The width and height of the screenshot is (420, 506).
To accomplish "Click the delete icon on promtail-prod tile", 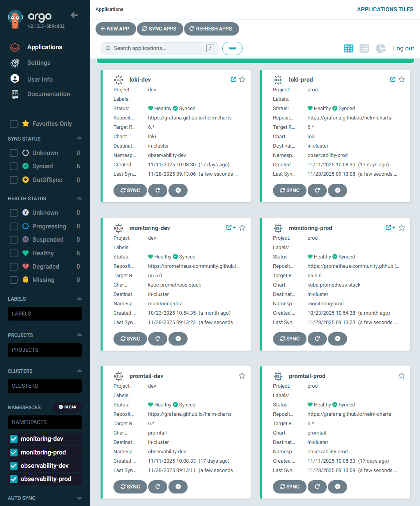I will click(337, 486).
